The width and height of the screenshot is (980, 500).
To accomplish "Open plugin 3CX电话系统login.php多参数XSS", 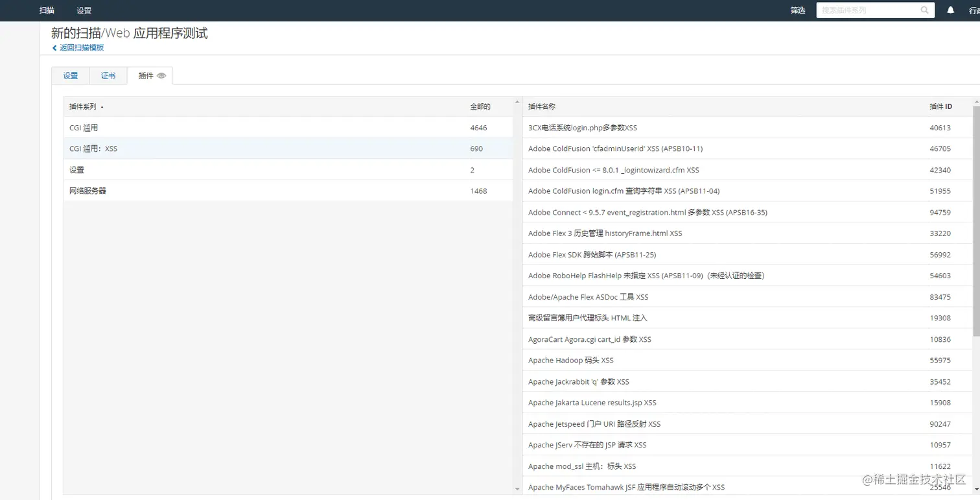I will point(583,128).
